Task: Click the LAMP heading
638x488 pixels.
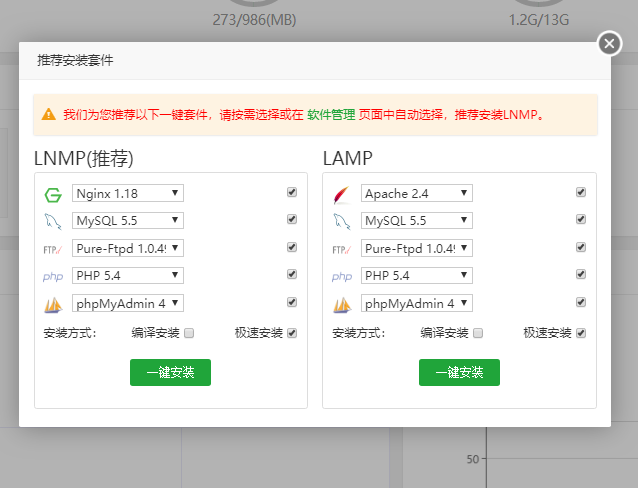Action: click(348, 158)
